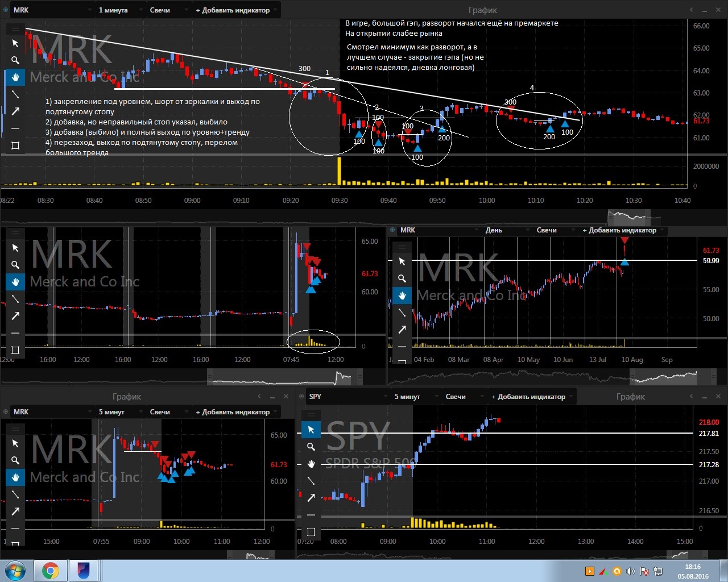This screenshot has height=582, width=728.
Task: Select the highlighted pointer tool in the SPY chart
Action: point(311,430)
